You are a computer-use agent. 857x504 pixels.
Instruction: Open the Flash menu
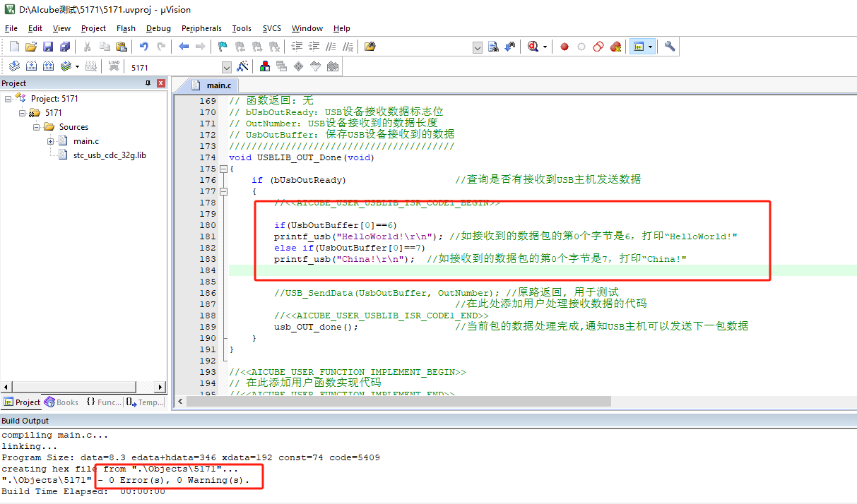[126, 28]
